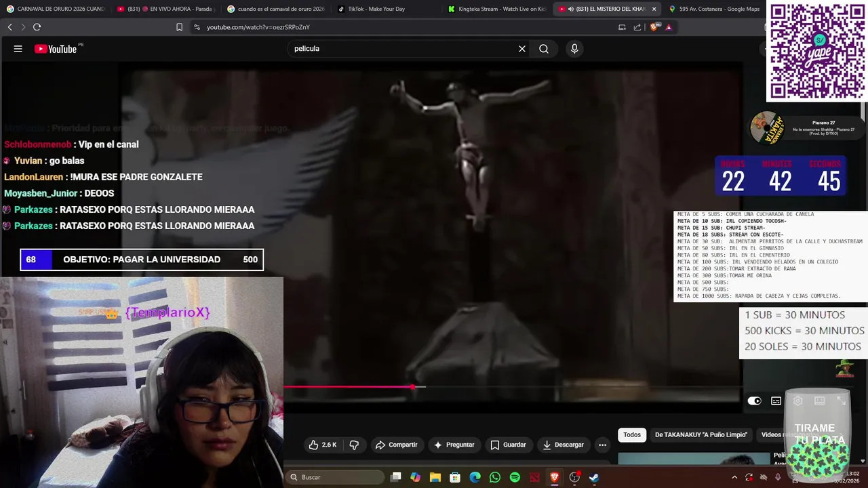The height and width of the screenshot is (488, 868).
Task: Open Dota 2 red icon on the taskbar
Action: pos(534,477)
